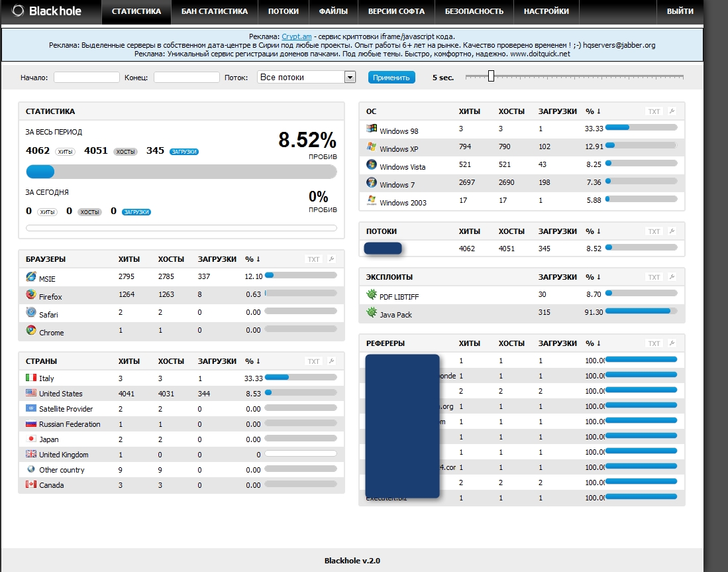Click the Применить button
This screenshot has height=572, width=728.
click(x=391, y=78)
